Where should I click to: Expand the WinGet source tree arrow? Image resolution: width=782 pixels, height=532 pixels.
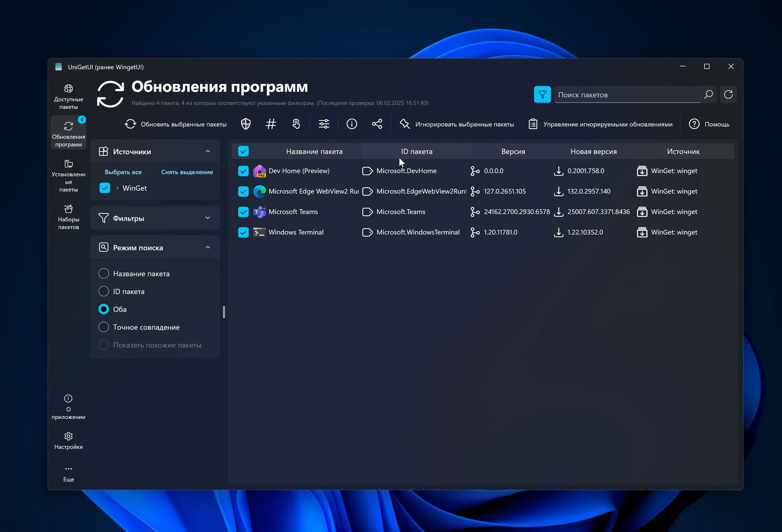(117, 188)
